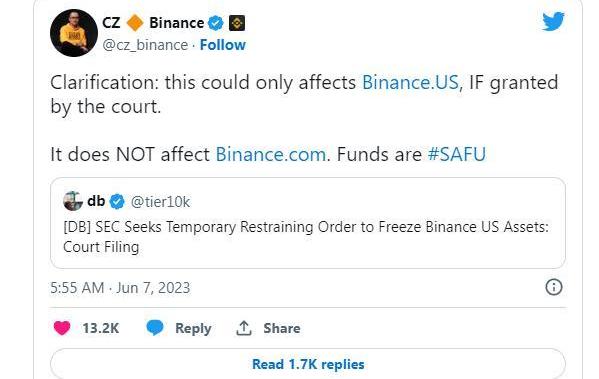Click db's blue verified badge
This screenshot has height=379, width=599.
click(117, 201)
